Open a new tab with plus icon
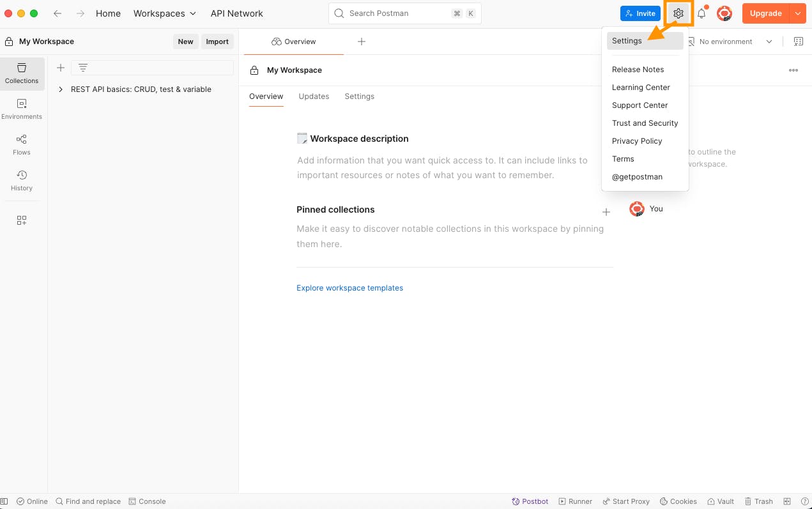The width and height of the screenshot is (812, 509). click(x=362, y=42)
